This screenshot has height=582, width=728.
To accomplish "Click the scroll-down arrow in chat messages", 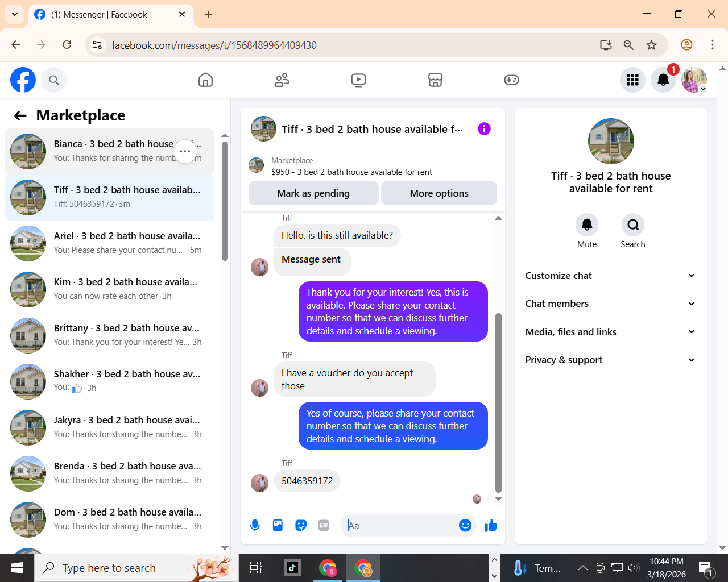I will coord(498,500).
